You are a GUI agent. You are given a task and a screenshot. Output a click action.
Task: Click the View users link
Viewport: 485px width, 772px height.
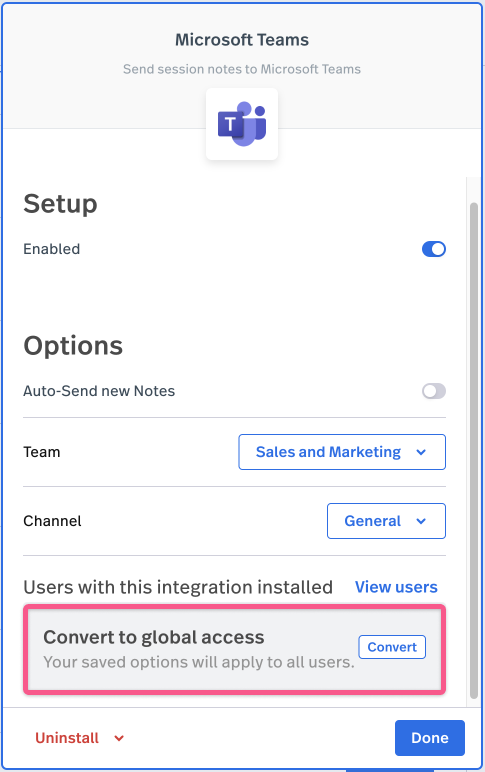(396, 587)
